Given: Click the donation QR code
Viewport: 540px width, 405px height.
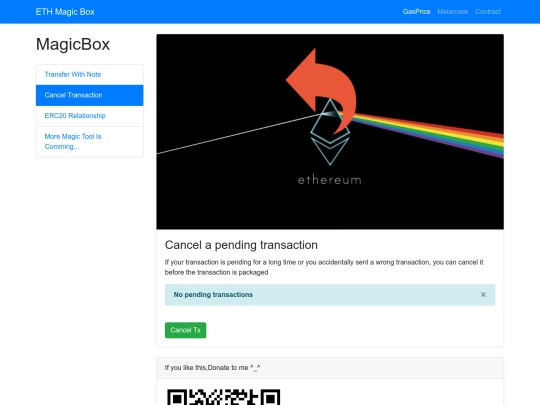Looking at the screenshot, I should (224, 397).
